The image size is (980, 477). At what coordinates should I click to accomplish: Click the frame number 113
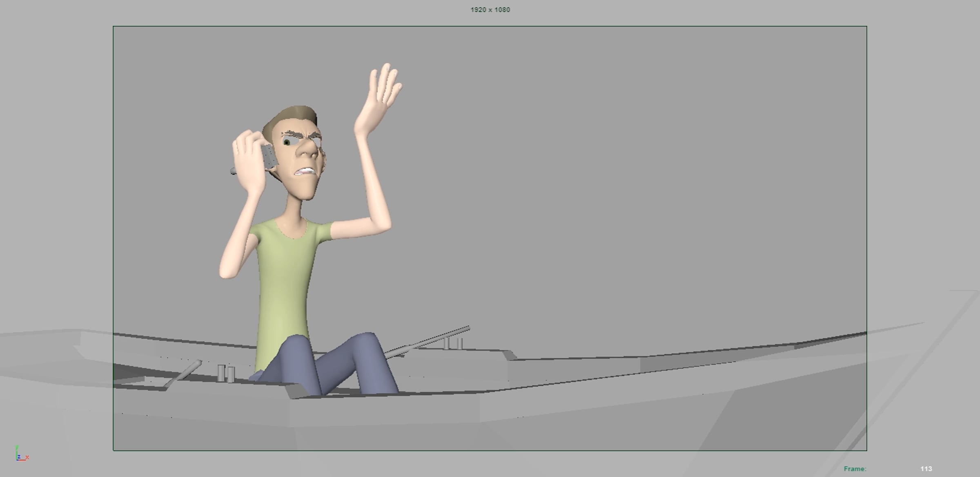point(926,469)
